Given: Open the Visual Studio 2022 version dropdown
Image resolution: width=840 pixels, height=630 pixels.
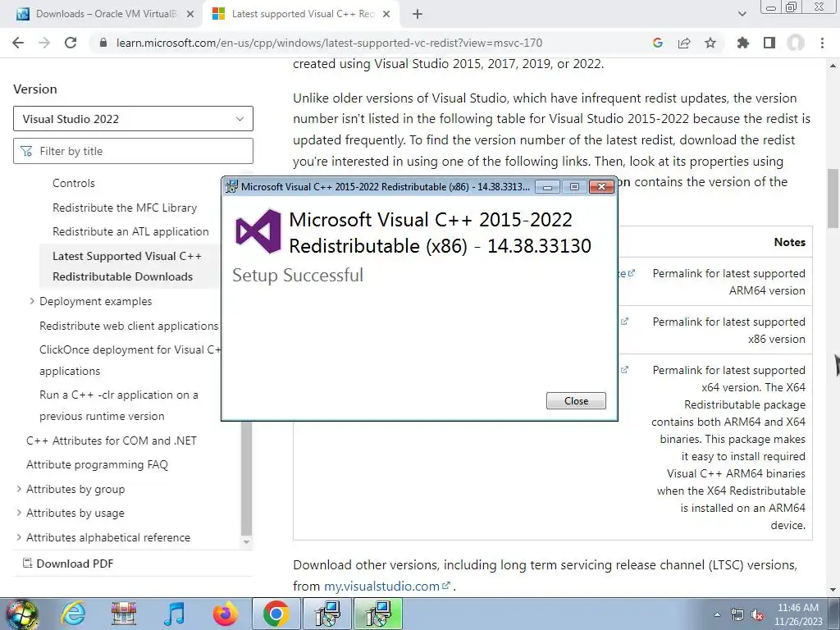Looking at the screenshot, I should point(133,118).
